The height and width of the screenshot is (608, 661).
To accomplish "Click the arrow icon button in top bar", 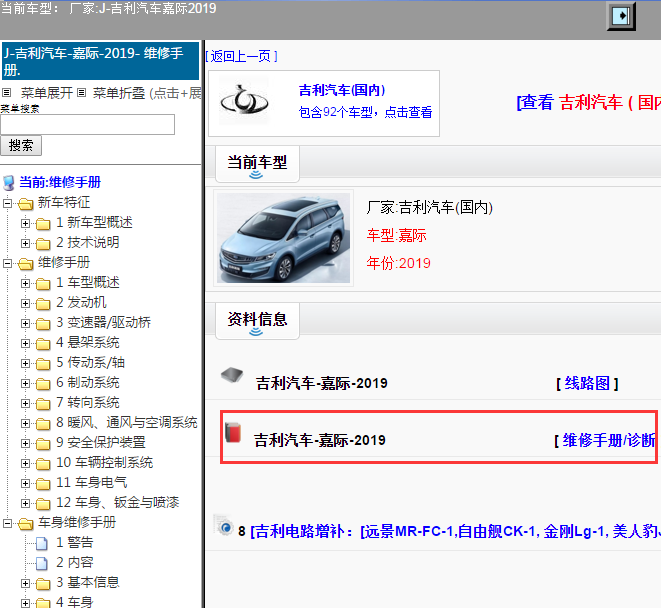I will [621, 16].
